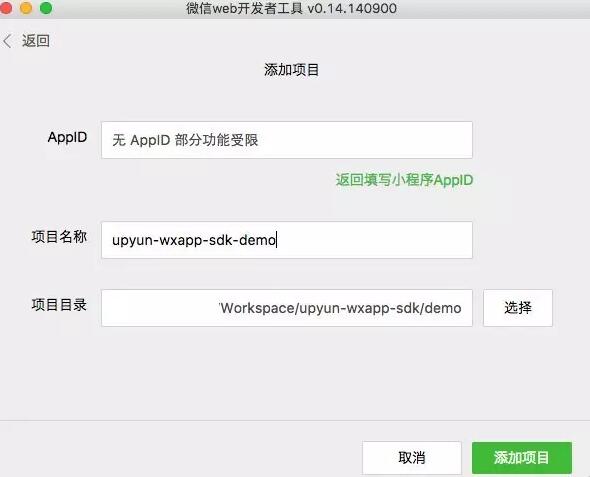
Task: Click the 项目名称 field label
Action: (59, 237)
